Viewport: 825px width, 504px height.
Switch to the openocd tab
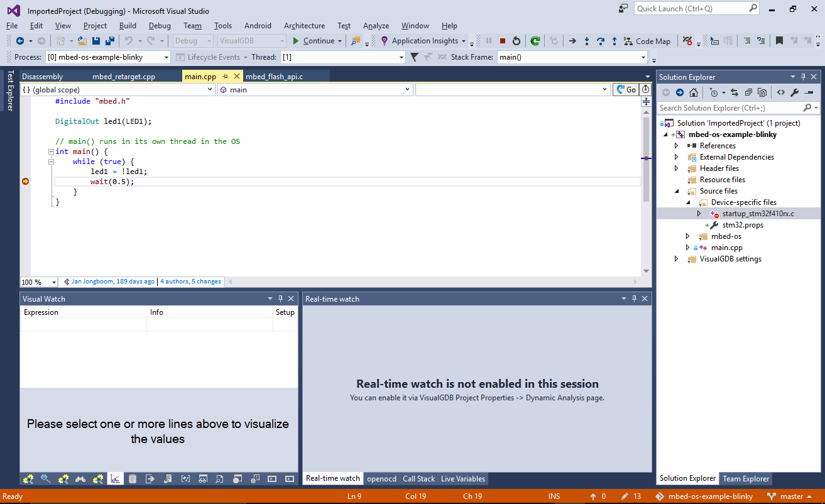[x=381, y=479]
